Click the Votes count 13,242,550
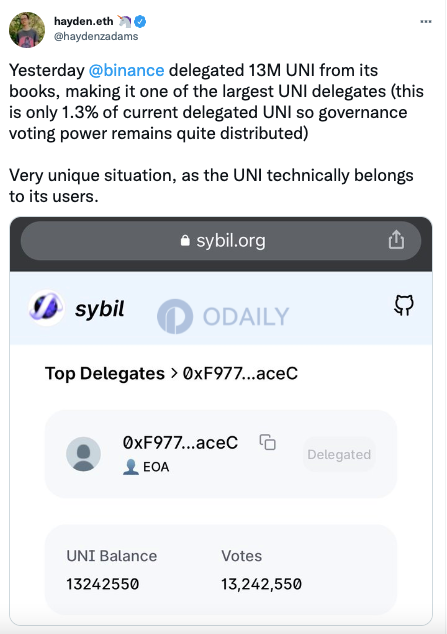 (261, 584)
